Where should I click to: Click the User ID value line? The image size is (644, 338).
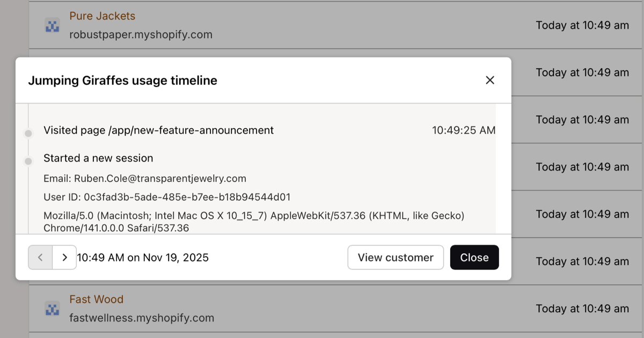pos(167,197)
